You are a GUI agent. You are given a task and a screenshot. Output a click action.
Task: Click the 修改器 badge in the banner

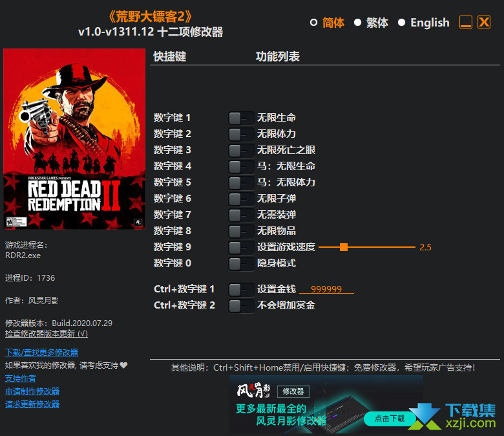tap(293, 391)
